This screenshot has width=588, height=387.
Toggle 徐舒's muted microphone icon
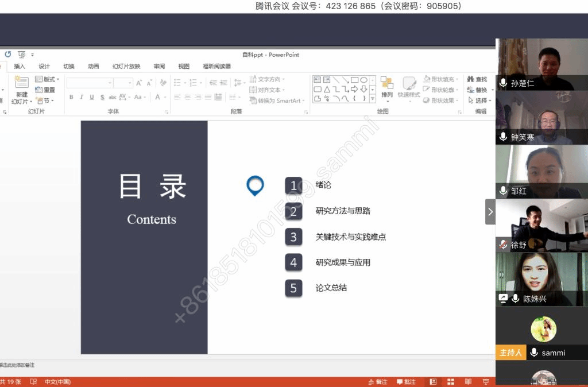coord(503,245)
